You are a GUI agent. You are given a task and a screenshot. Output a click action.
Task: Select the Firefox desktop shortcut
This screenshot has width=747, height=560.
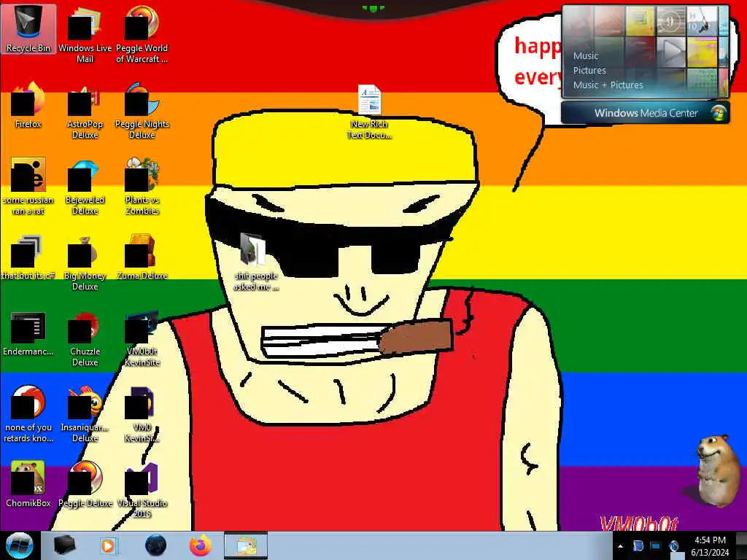[28, 105]
